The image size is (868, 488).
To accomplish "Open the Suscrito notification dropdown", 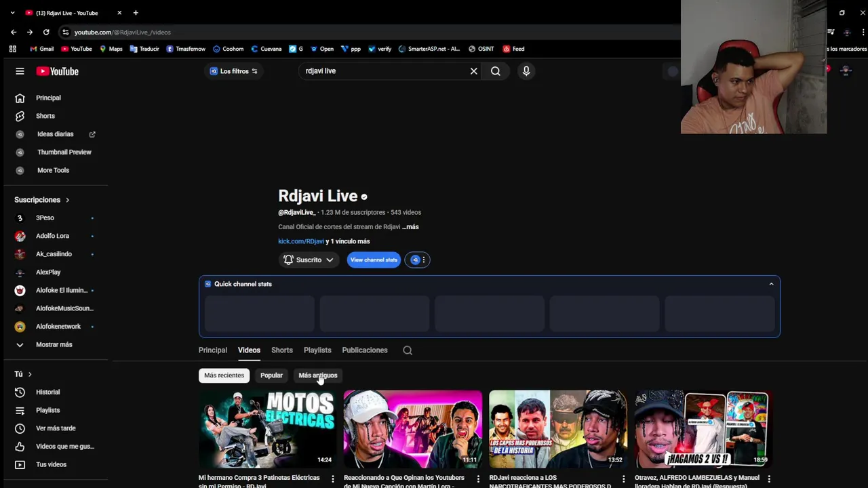I will (x=309, y=260).
